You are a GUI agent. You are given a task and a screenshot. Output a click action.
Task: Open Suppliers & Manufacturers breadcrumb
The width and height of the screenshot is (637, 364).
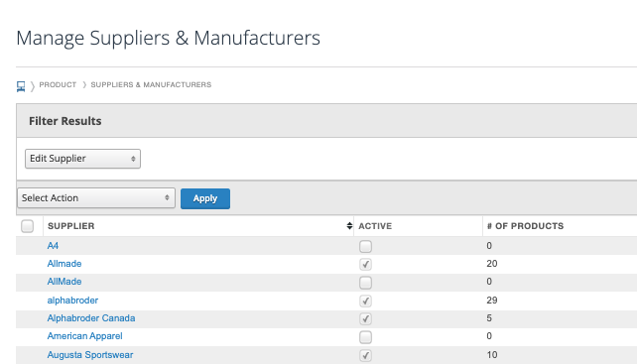pos(151,84)
